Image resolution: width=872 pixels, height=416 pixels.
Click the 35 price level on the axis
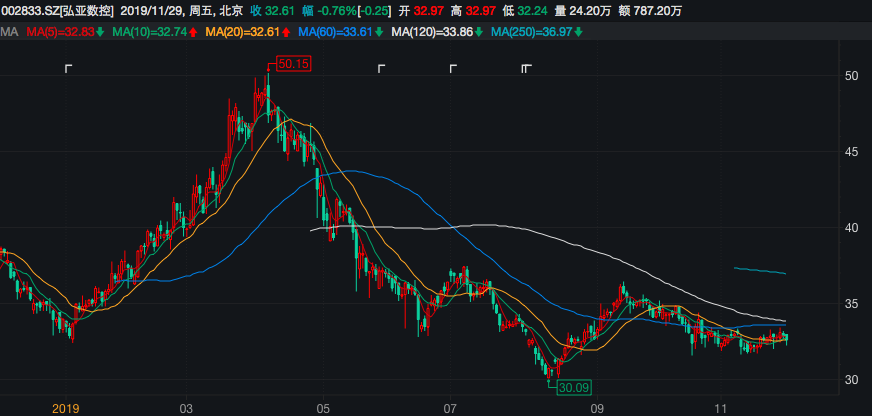(850, 304)
